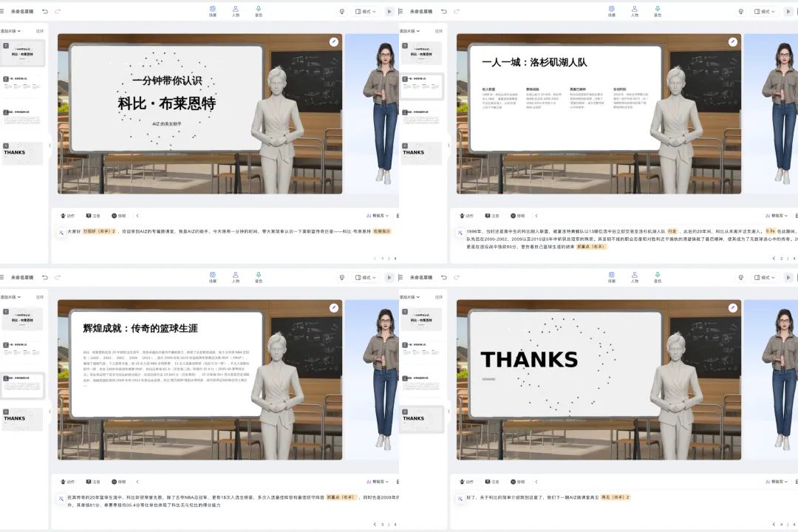The height and width of the screenshot is (532, 798).
Task: Open 音色 voice settings in page 1/4 window
Action: click(259, 11)
